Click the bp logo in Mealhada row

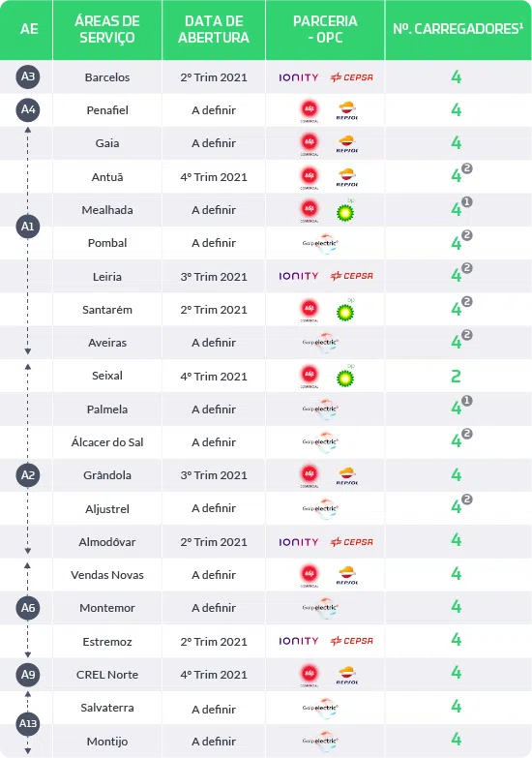pos(345,210)
